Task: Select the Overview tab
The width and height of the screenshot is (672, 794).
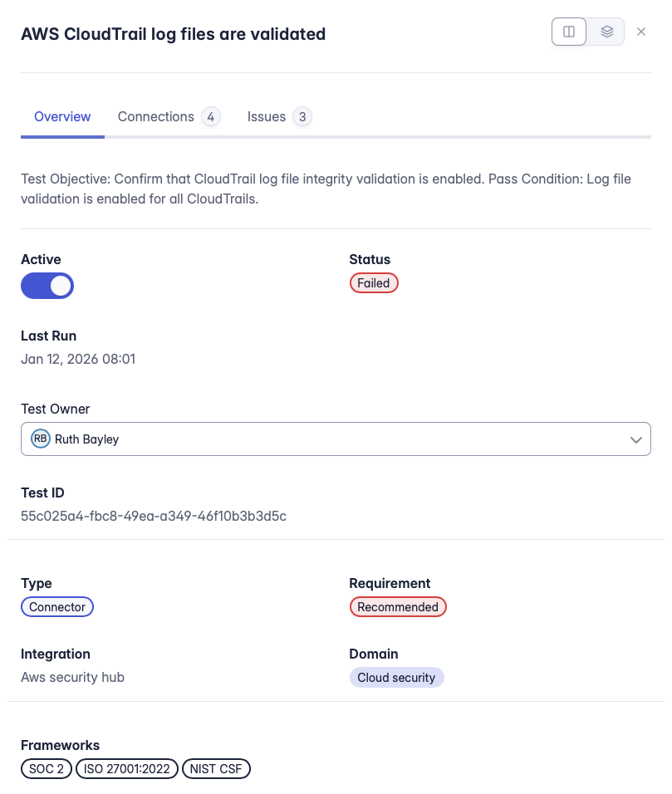Action: coord(62,117)
